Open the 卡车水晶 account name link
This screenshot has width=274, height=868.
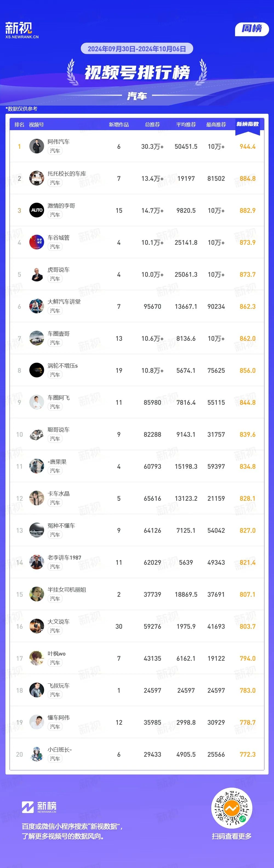[58, 494]
